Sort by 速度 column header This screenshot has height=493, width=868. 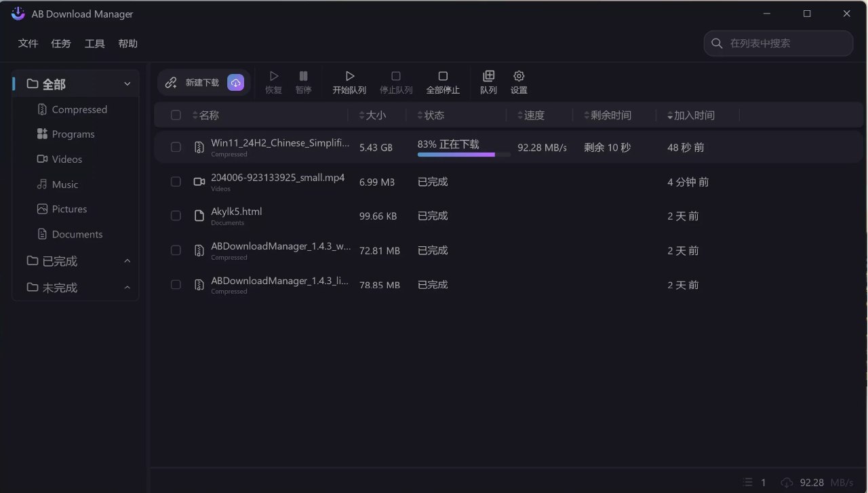click(x=530, y=115)
